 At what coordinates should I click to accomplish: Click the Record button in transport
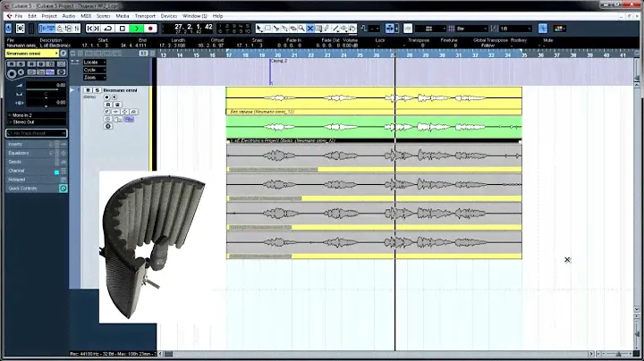tap(151, 28)
